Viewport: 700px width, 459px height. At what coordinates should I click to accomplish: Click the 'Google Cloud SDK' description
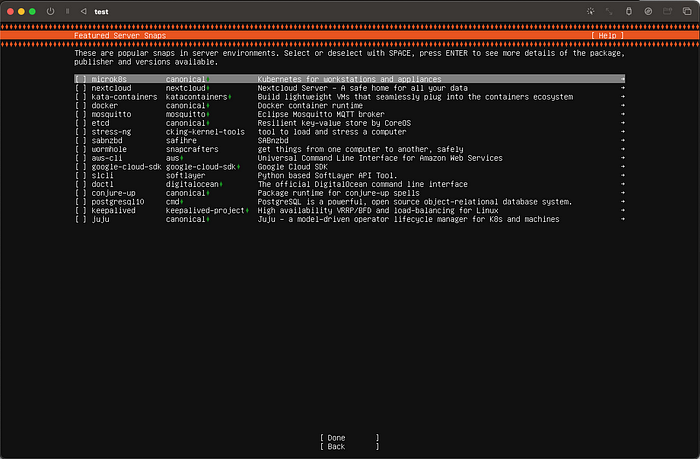(x=292, y=167)
